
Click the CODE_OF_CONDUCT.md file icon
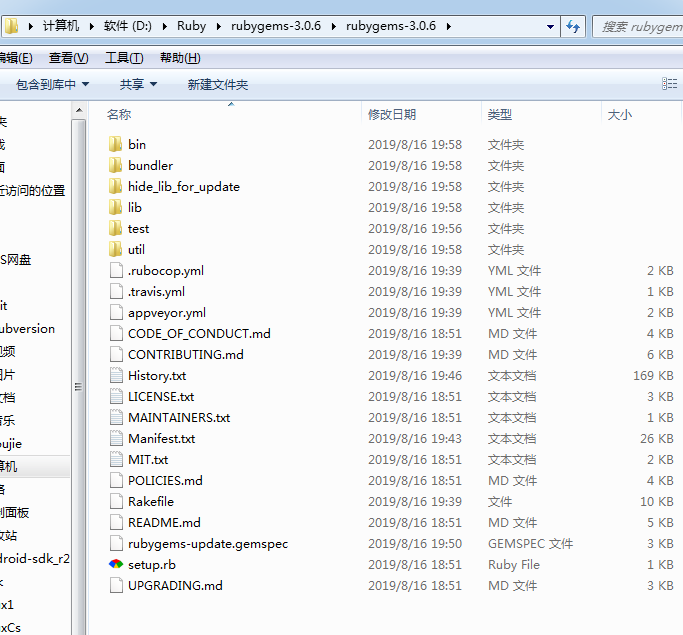tap(116, 333)
